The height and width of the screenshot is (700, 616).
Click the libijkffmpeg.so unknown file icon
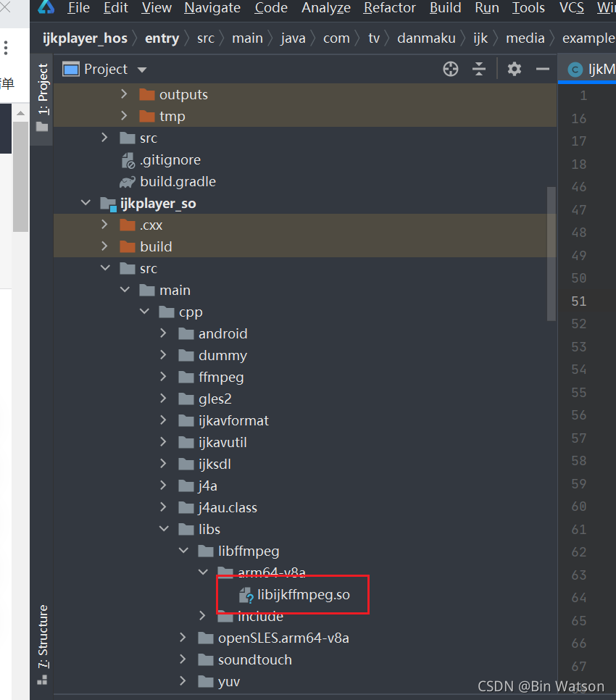click(x=246, y=595)
